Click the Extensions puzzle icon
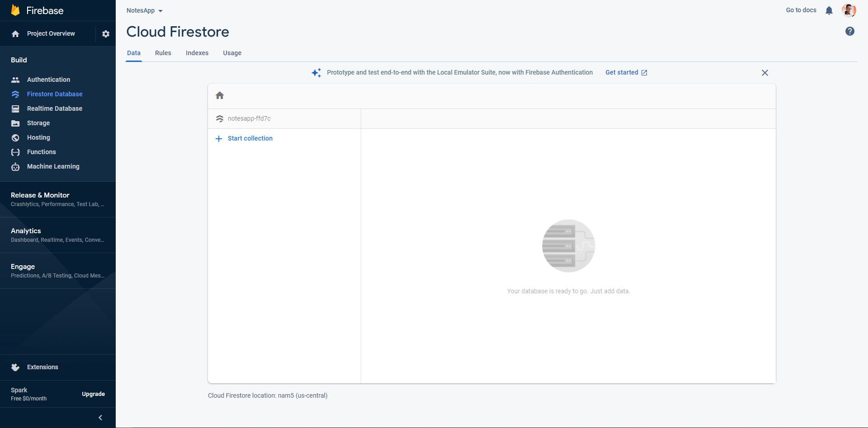868x428 pixels. pyautogui.click(x=15, y=367)
